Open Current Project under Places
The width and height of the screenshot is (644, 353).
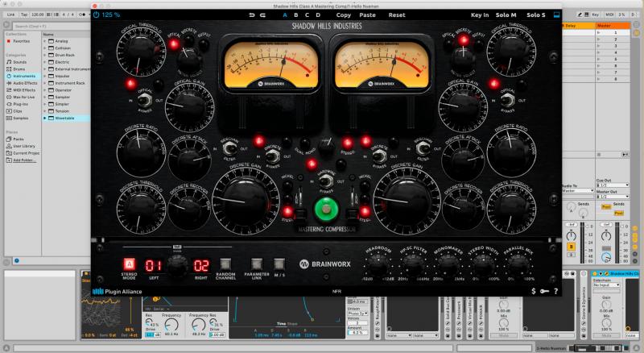point(23,153)
